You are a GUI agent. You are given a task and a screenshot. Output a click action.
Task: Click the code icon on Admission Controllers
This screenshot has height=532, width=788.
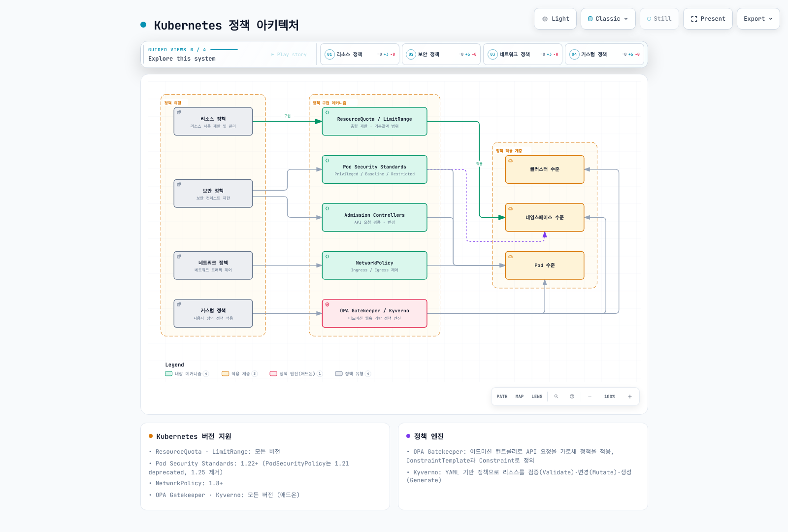coord(327,208)
